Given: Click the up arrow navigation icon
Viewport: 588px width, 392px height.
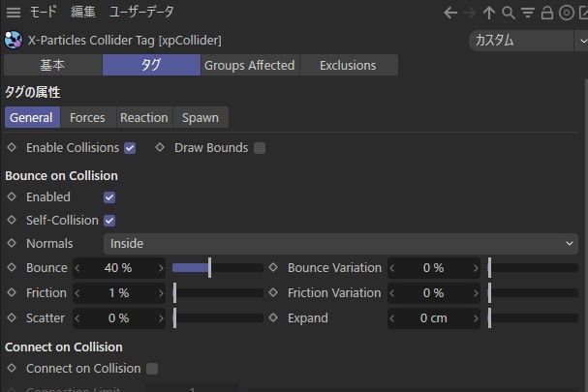Looking at the screenshot, I should (488, 13).
